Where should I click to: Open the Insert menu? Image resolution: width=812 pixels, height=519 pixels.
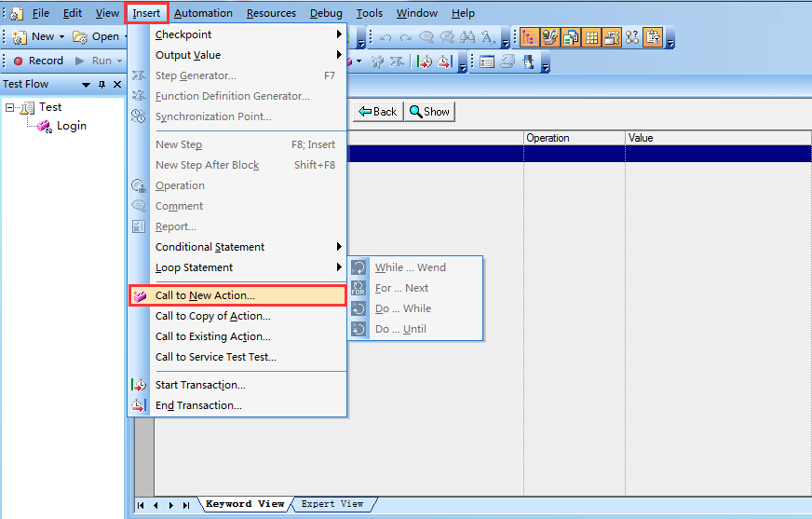click(146, 13)
